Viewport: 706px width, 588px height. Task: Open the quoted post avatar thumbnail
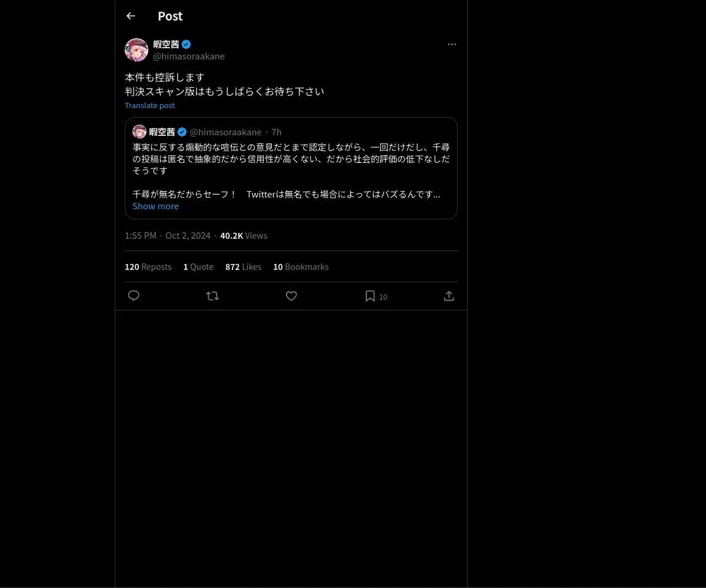[139, 132]
